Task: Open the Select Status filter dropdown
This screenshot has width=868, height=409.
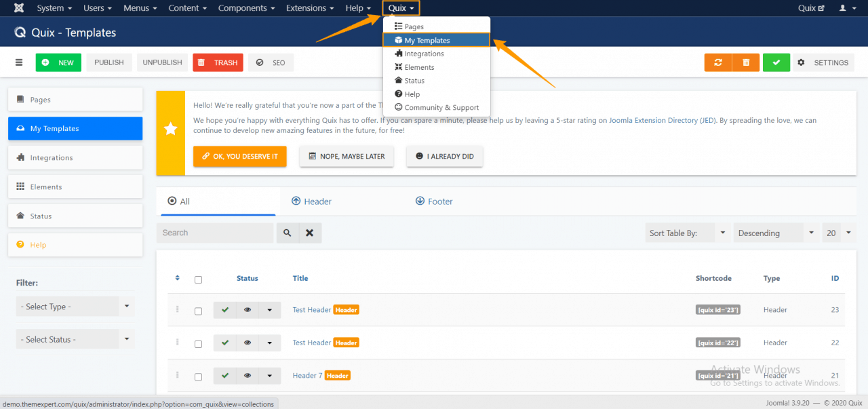Action: click(x=75, y=339)
